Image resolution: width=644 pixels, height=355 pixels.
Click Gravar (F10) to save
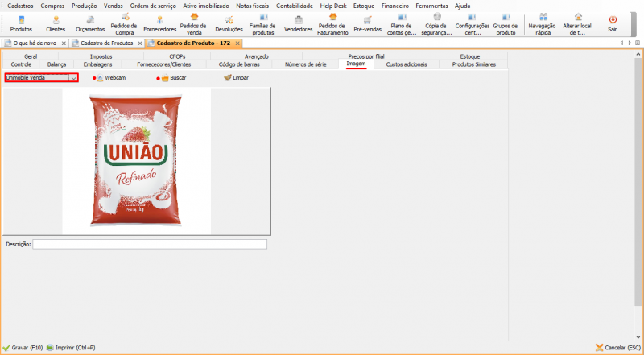click(23, 348)
